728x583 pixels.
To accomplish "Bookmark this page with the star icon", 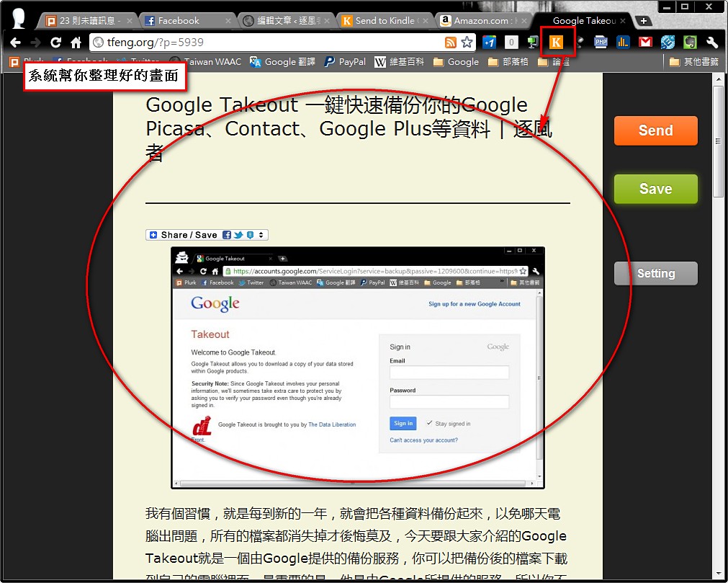I will pos(467,43).
